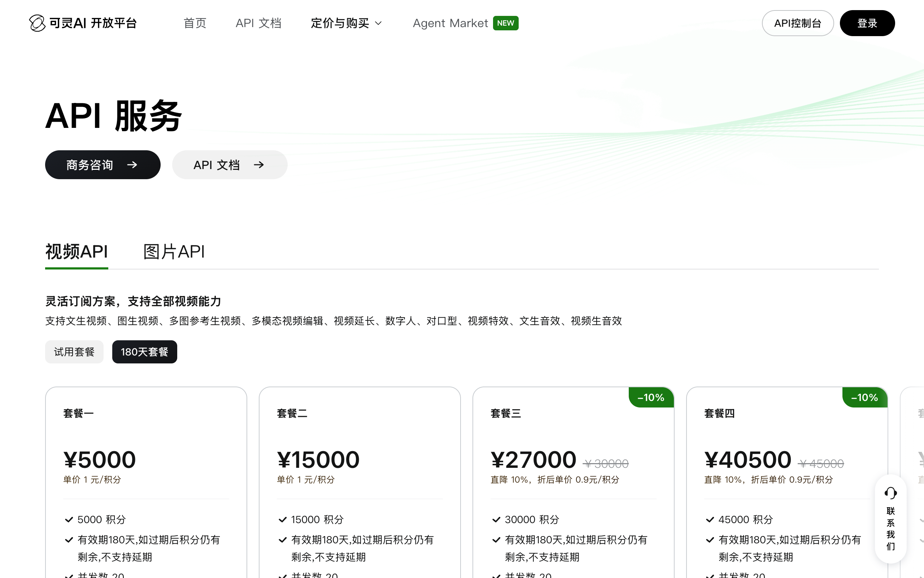
Task: Click the struck-through ¥45000 original price
Action: click(821, 464)
